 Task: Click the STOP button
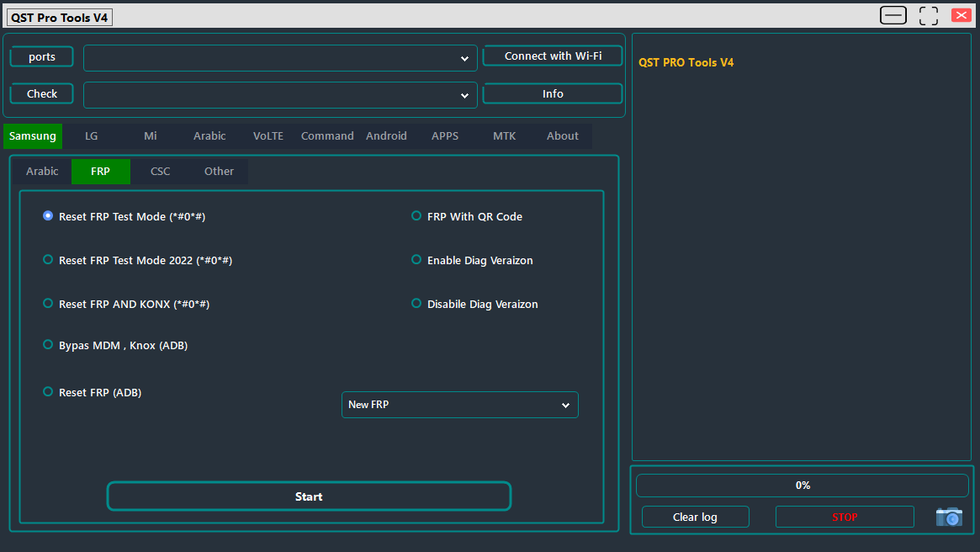tap(845, 517)
